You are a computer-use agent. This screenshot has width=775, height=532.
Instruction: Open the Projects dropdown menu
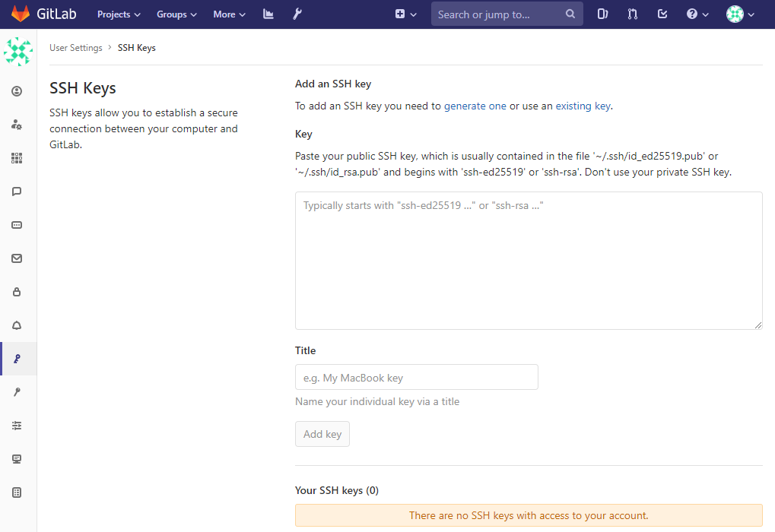[x=119, y=14]
